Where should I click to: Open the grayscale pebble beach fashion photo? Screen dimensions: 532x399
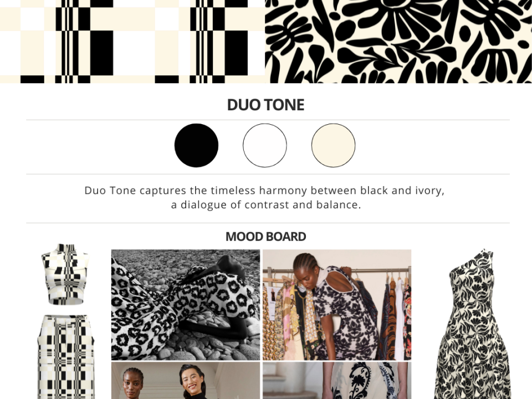point(186,305)
